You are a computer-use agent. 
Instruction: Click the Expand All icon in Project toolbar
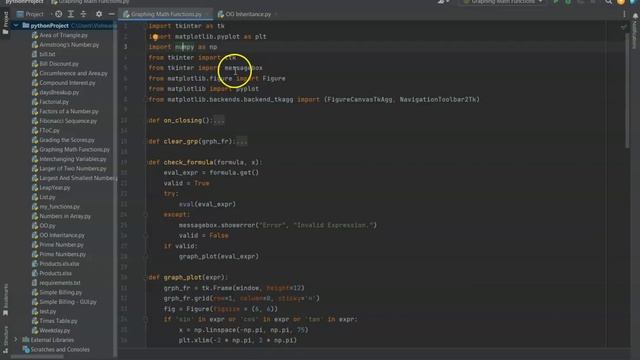(71, 14)
